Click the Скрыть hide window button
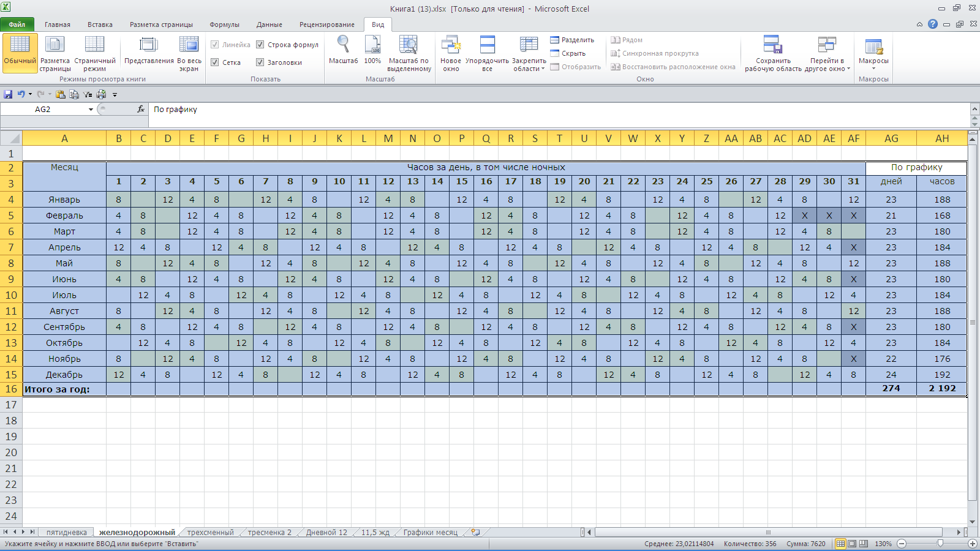This screenshot has width=980, height=551. coord(568,53)
